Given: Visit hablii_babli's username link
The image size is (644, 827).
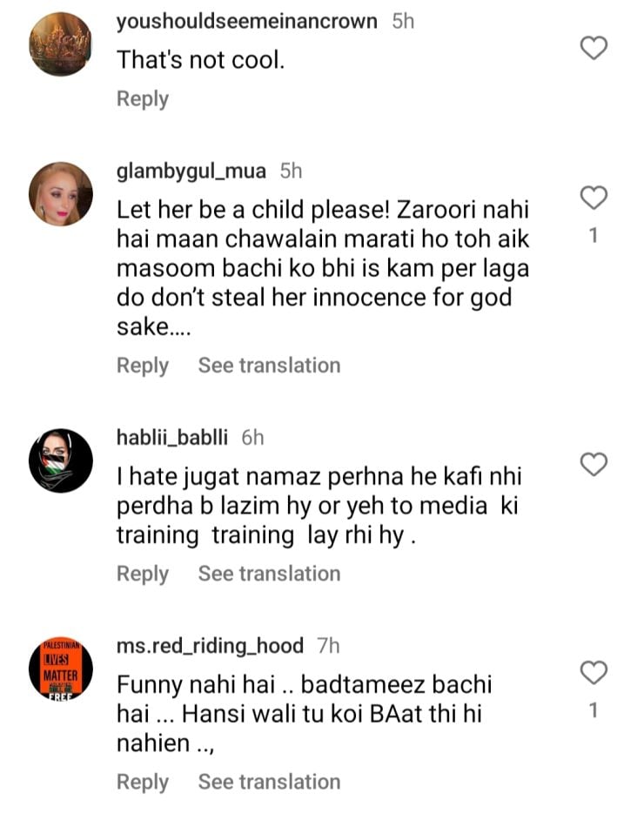Looking at the screenshot, I should [x=171, y=438].
